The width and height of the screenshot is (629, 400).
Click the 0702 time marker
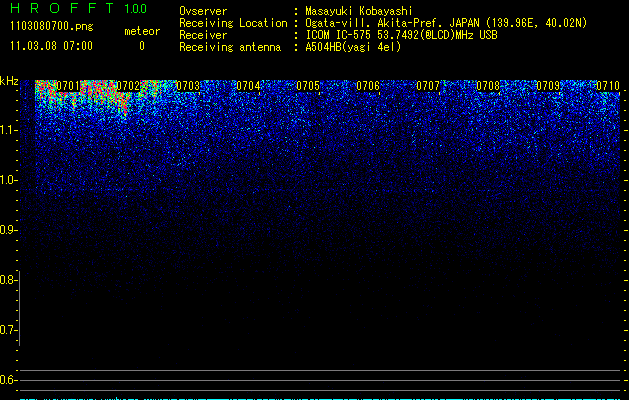click(128, 86)
